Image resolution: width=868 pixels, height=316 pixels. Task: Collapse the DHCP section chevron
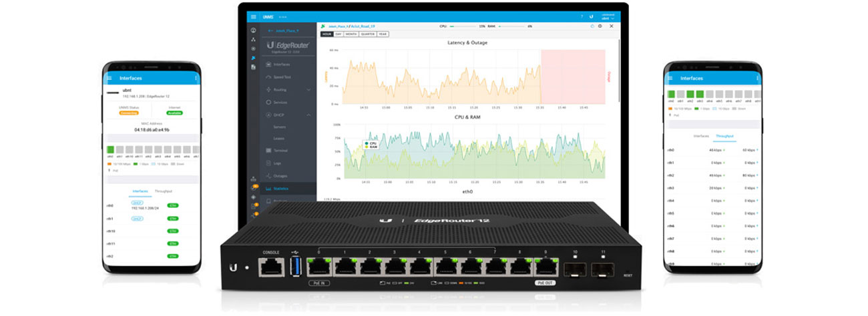pyautogui.click(x=308, y=115)
